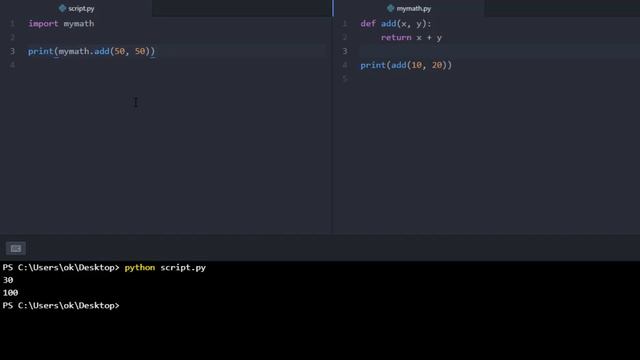Click line number 1 in script.py gutter
Image resolution: width=640 pixels, height=360 pixels.
pyautogui.click(x=12, y=23)
